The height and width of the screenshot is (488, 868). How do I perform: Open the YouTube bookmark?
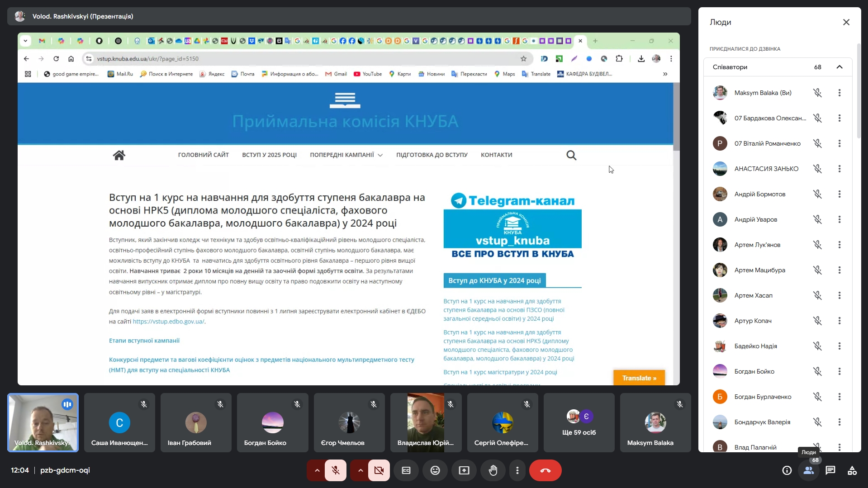[368, 74]
